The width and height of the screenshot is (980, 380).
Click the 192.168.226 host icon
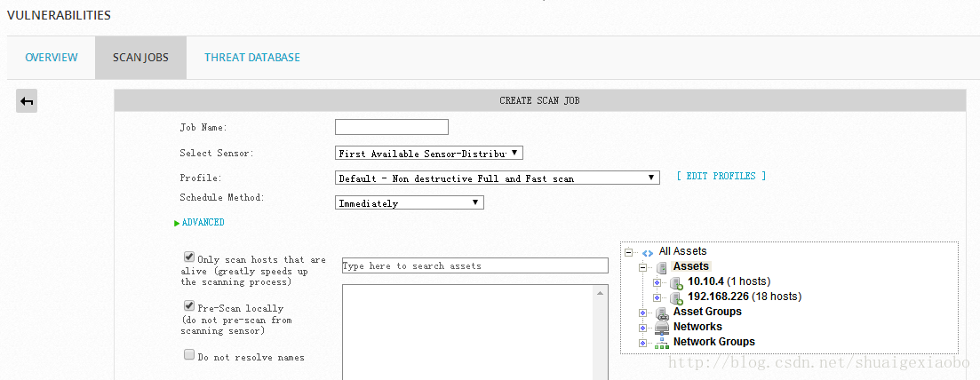click(x=676, y=297)
